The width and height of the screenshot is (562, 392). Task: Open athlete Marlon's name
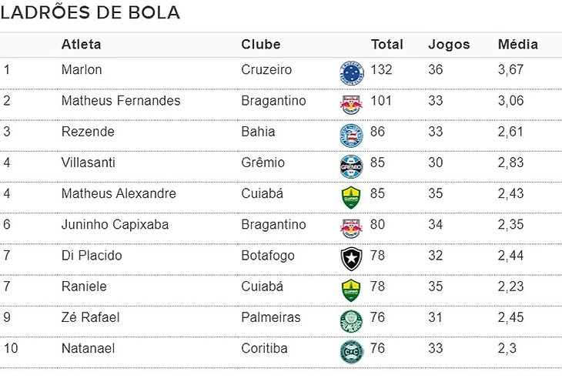82,70
